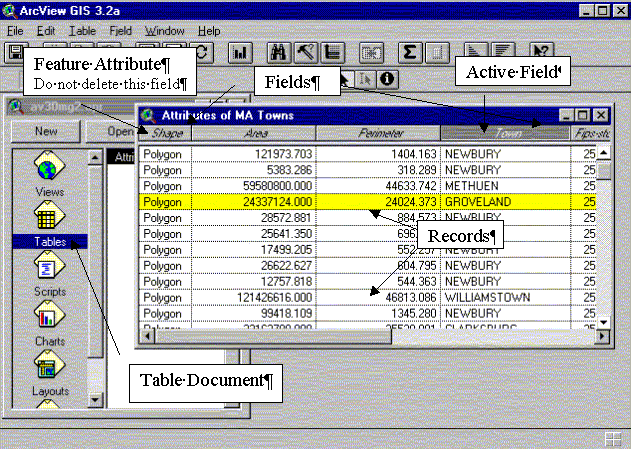This screenshot has height=449, width=631.
Task: Click the Layouts icon in project window
Action: click(49, 365)
